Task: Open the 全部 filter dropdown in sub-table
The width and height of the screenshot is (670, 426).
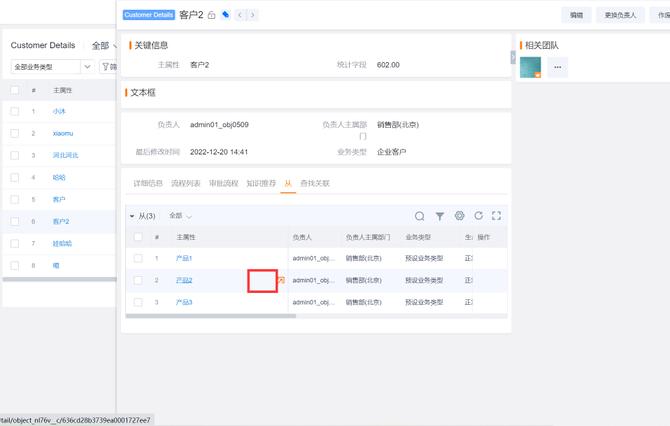Action: [180, 216]
